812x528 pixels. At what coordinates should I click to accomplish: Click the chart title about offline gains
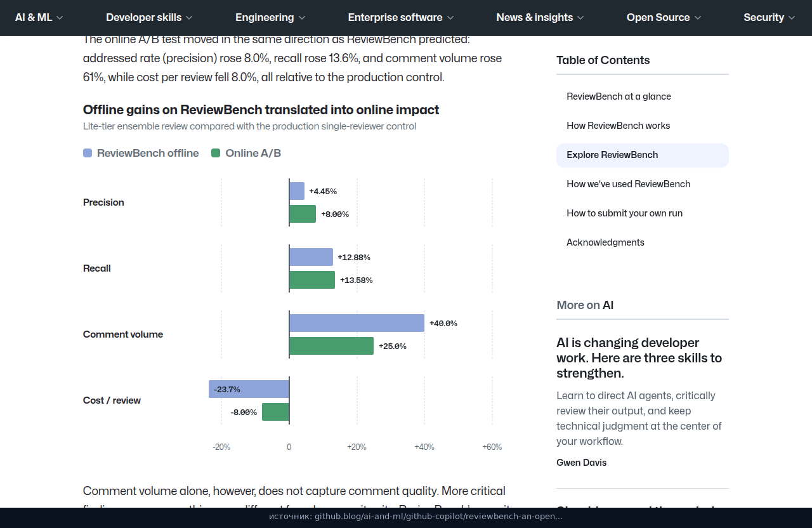(x=261, y=110)
